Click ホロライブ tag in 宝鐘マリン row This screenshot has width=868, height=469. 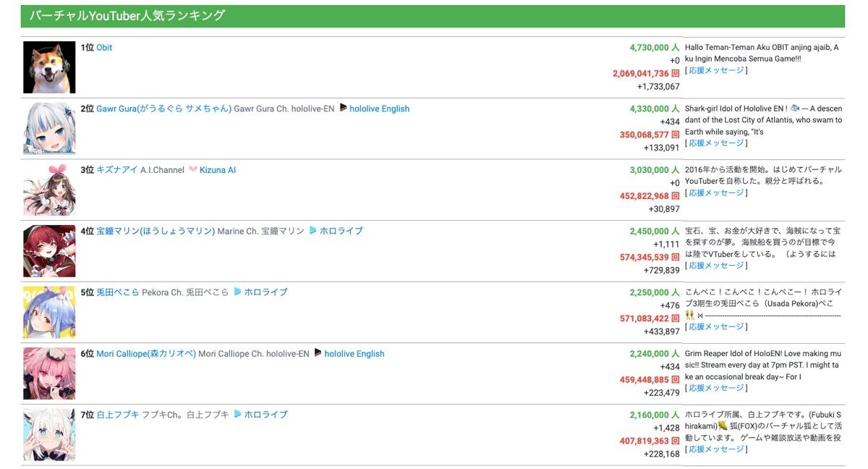[341, 231]
